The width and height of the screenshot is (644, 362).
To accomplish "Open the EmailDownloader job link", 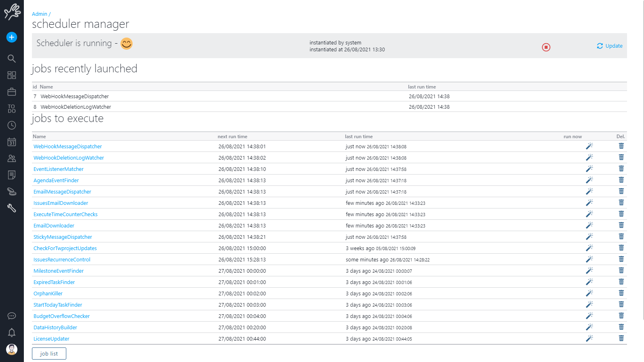I will click(54, 226).
